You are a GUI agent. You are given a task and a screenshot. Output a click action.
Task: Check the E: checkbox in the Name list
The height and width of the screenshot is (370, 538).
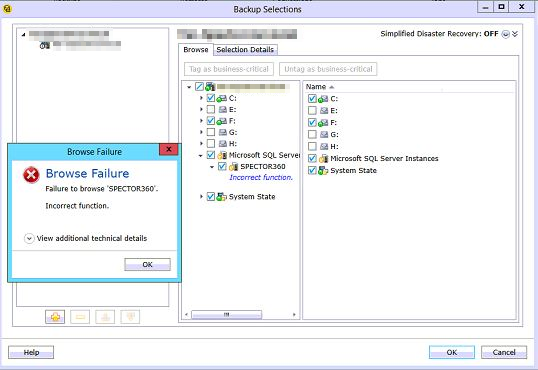312,111
